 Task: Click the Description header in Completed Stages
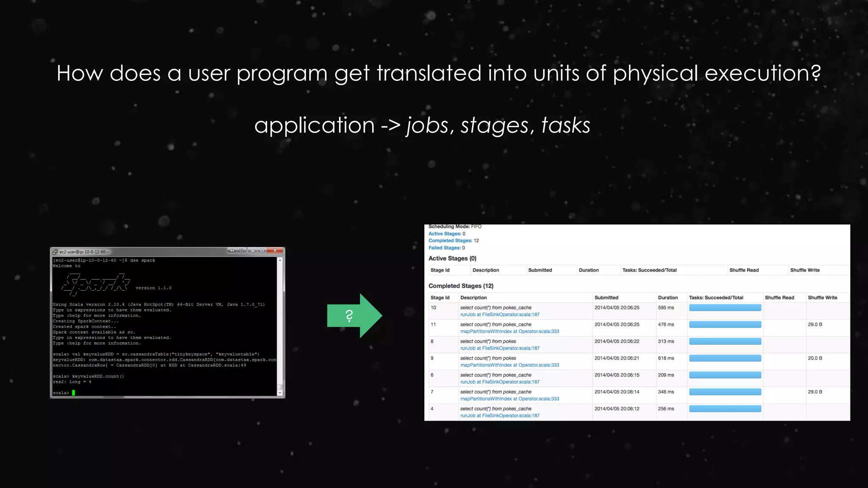473,298
